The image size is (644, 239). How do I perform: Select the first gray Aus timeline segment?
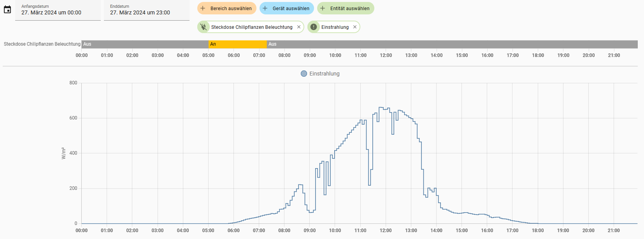145,44
